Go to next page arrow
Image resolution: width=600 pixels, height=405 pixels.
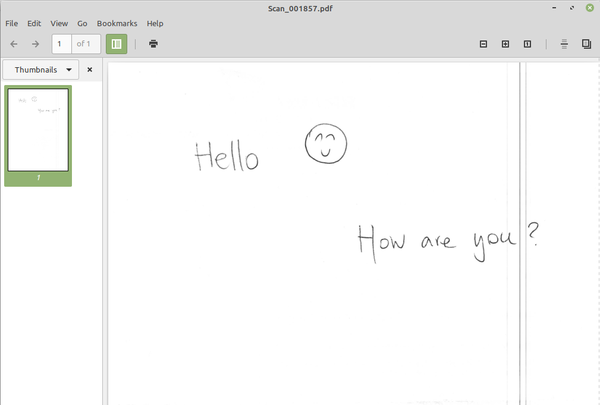pyautogui.click(x=35, y=44)
